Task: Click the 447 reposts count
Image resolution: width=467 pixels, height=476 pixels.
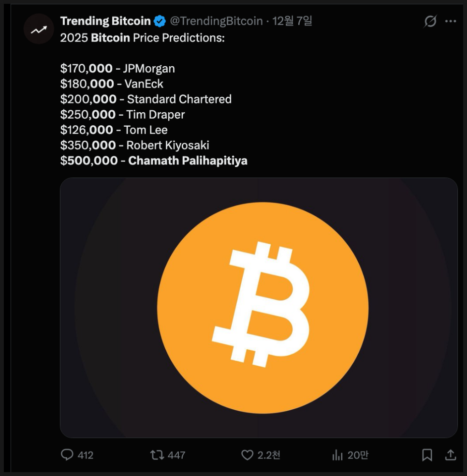Action: 176,455
